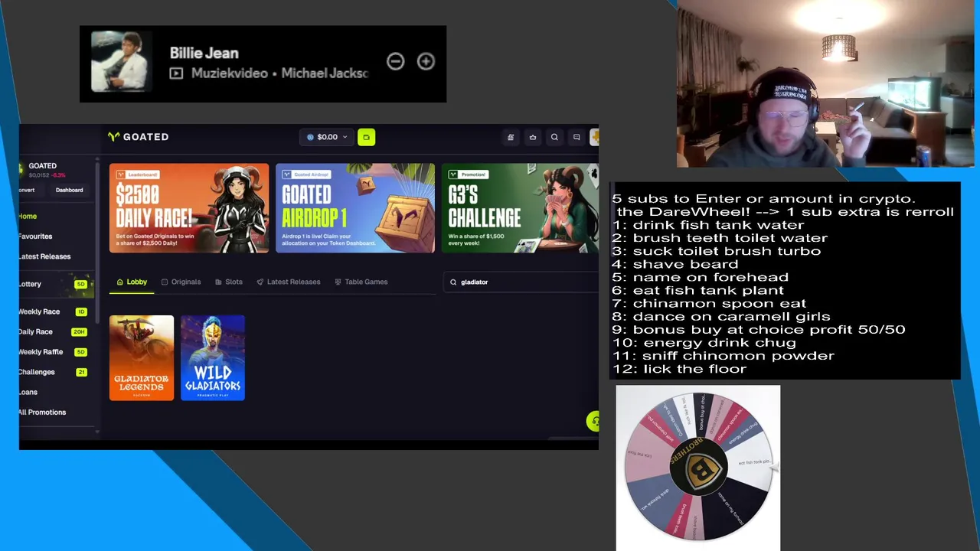
Task: Open the green wallet button
Action: pos(366,137)
